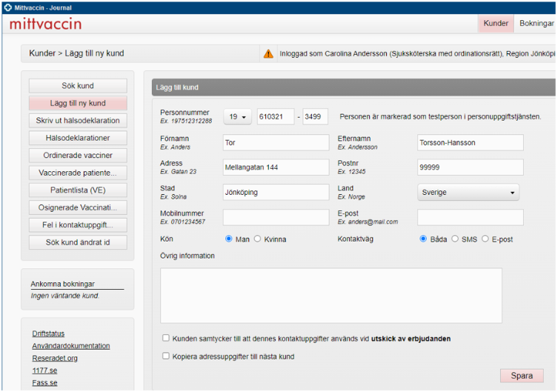Viewport: 558px width, 392px height.
Task: Expand the Land dropdown set to Sverige
Action: pos(468,193)
